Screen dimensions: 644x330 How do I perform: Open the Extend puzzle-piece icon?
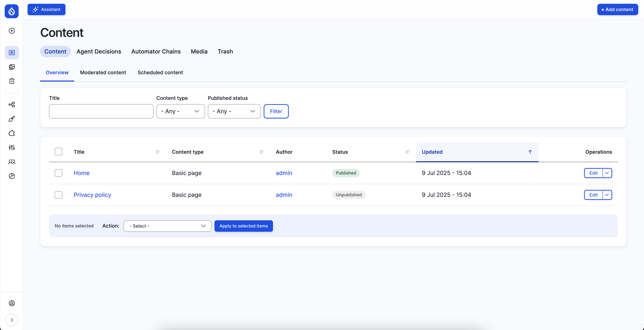click(x=11, y=133)
